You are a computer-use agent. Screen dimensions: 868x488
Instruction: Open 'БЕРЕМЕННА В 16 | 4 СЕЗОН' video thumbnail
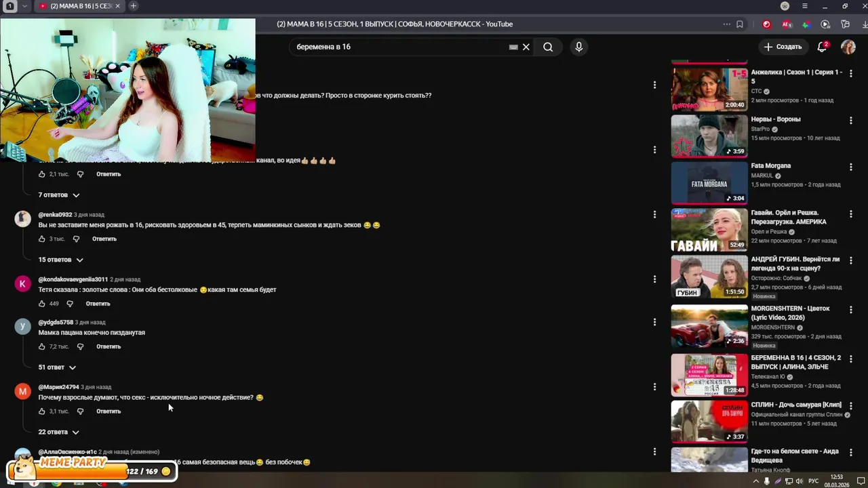click(x=709, y=375)
